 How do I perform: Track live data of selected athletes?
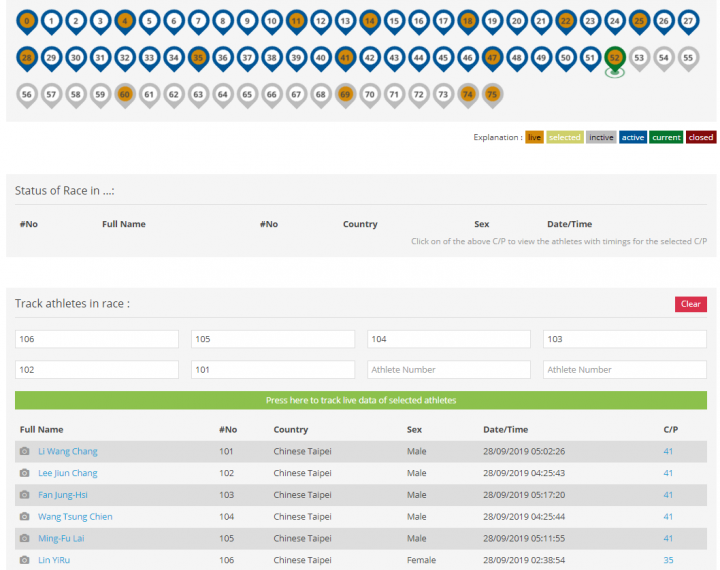[x=361, y=400]
